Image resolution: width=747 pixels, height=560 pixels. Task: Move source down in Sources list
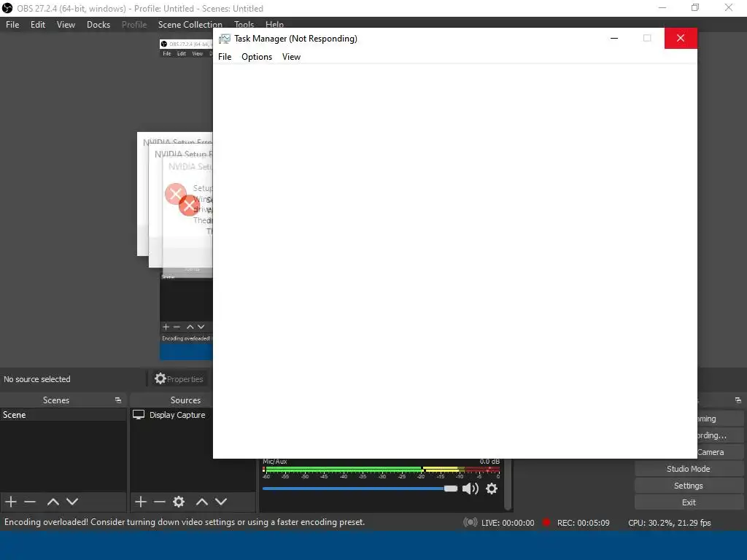pos(221,502)
